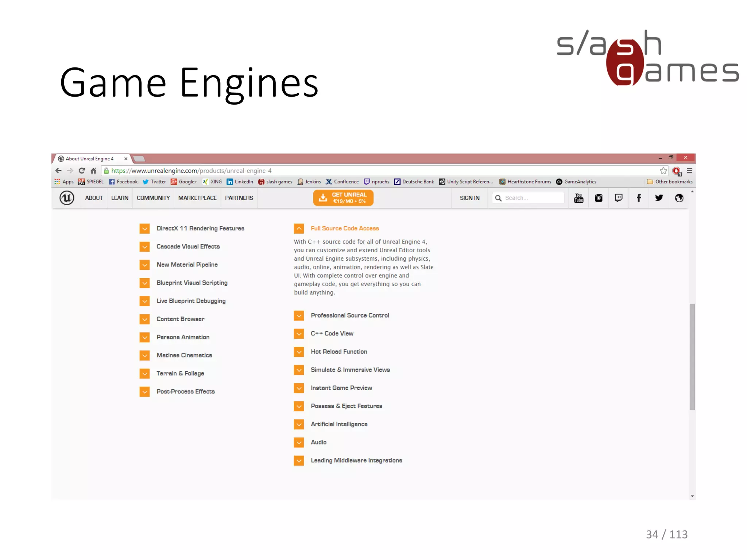Open the Deutsche Bank bookmark
This screenshot has width=747, height=560.
click(414, 182)
